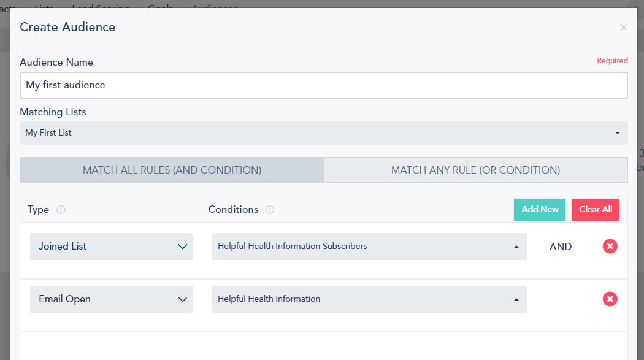This screenshot has height=360, width=644.
Task: Select MATCH ALL RULES (AND CONDITION)
Action: click(x=172, y=170)
